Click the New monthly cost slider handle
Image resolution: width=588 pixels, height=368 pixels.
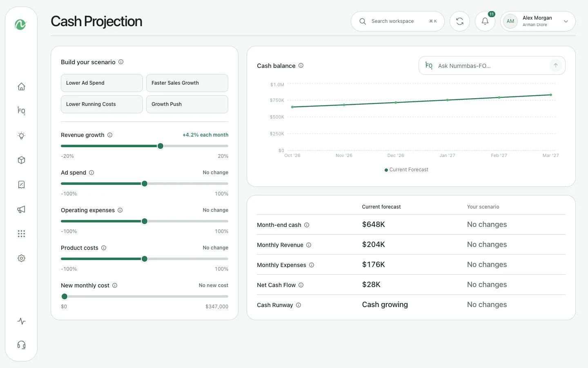click(65, 296)
